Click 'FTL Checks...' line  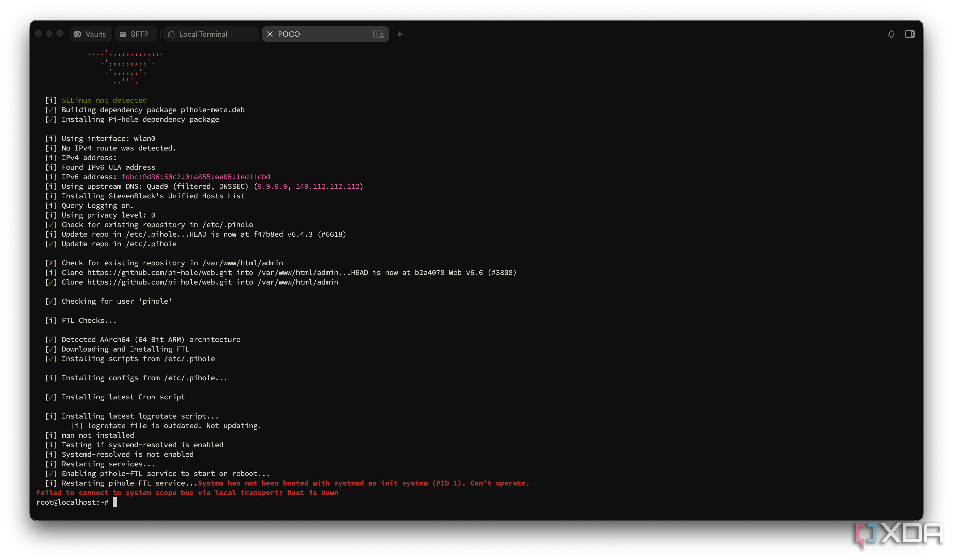click(81, 320)
